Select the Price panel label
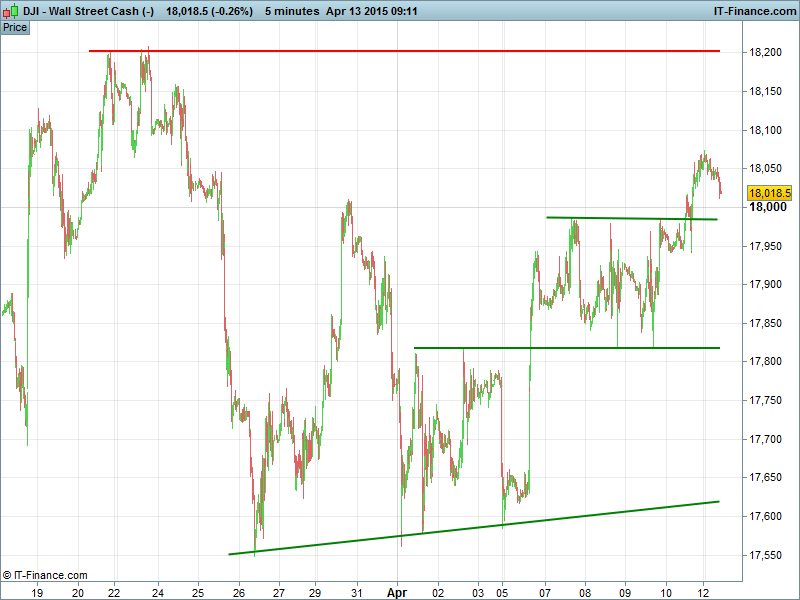 point(15,28)
